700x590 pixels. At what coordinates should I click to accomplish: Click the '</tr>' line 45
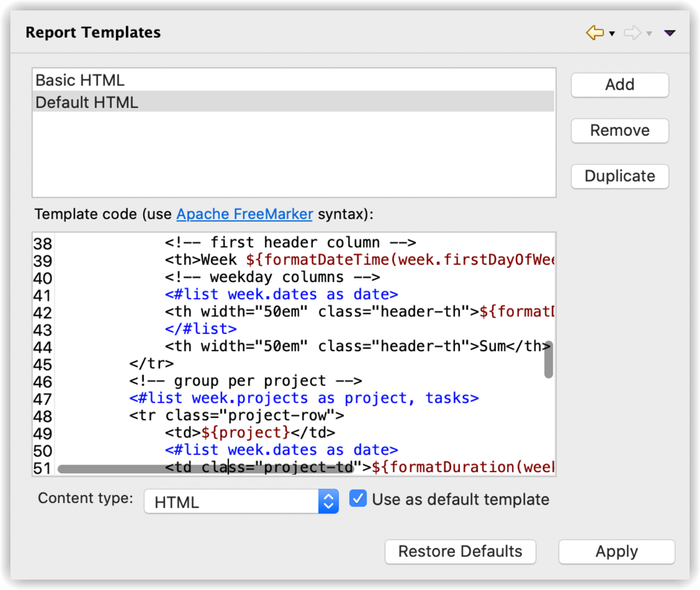point(152,363)
